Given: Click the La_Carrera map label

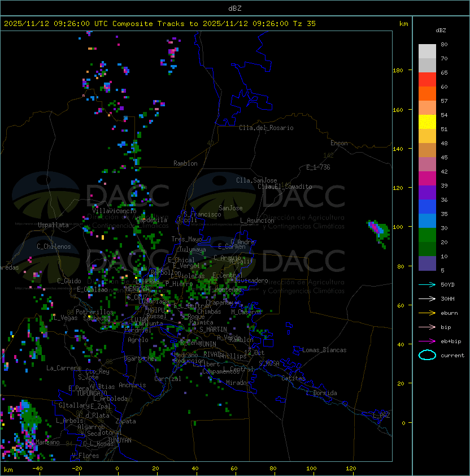Looking at the screenshot, I should pyautogui.click(x=63, y=368).
